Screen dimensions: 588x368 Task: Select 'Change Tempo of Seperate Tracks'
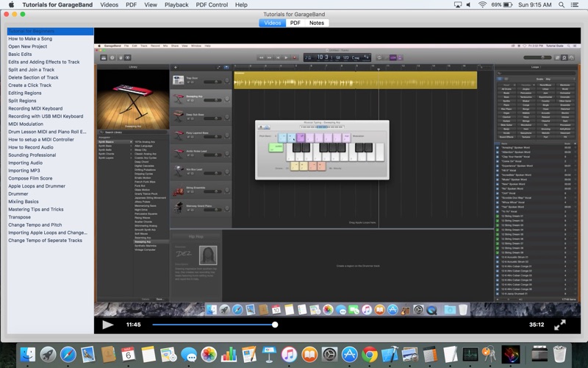coord(50,241)
